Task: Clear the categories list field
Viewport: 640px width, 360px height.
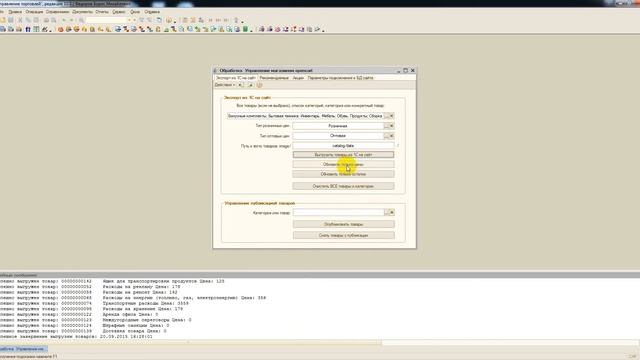Action: [391, 116]
